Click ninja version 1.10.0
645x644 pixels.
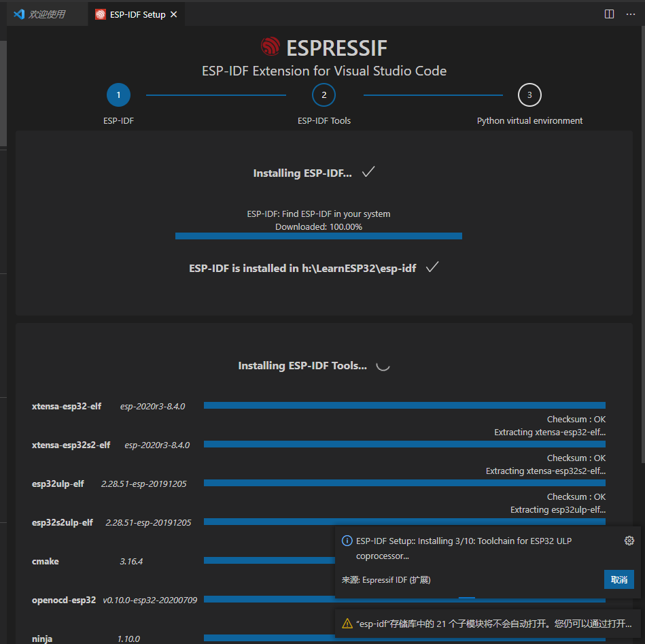[128, 639]
